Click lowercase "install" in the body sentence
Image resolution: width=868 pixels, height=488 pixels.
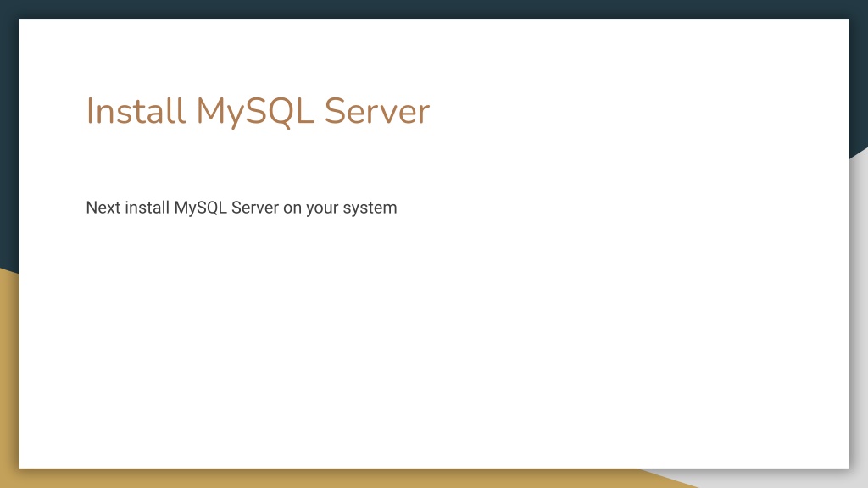147,208
